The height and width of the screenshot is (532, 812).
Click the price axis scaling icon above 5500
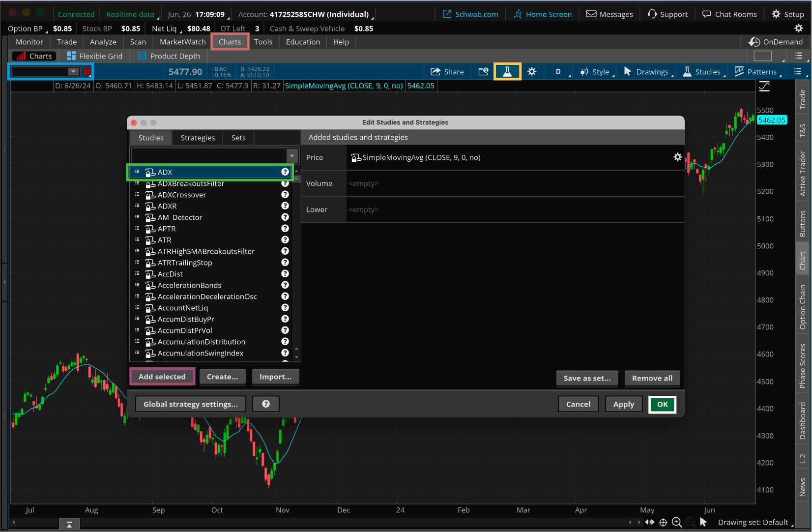point(765,87)
